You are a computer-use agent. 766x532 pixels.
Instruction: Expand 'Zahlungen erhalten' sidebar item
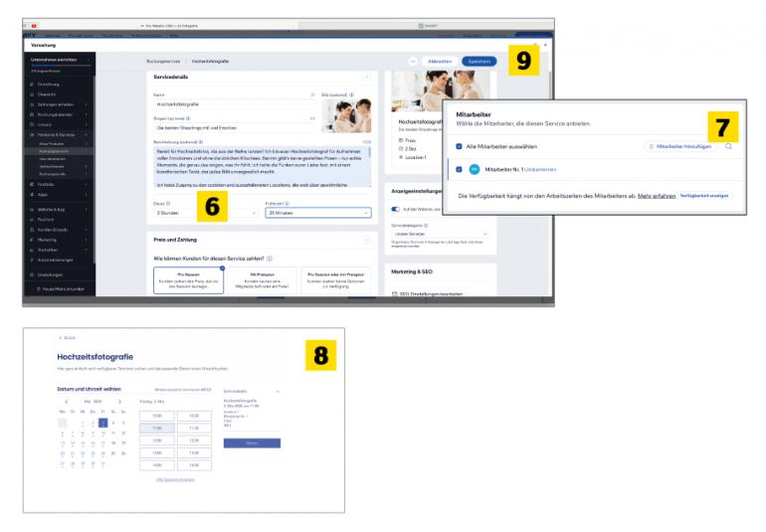tap(59, 104)
